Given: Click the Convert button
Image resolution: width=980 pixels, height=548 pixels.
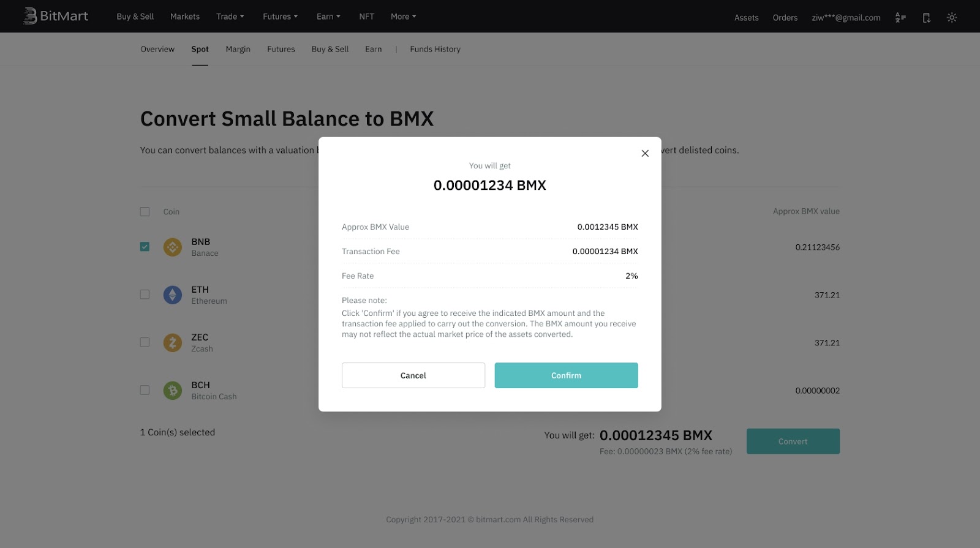Looking at the screenshot, I should click(793, 441).
